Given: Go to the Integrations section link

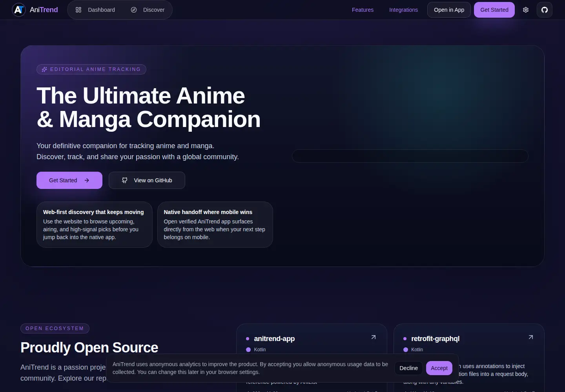Looking at the screenshot, I should pyautogui.click(x=403, y=10).
